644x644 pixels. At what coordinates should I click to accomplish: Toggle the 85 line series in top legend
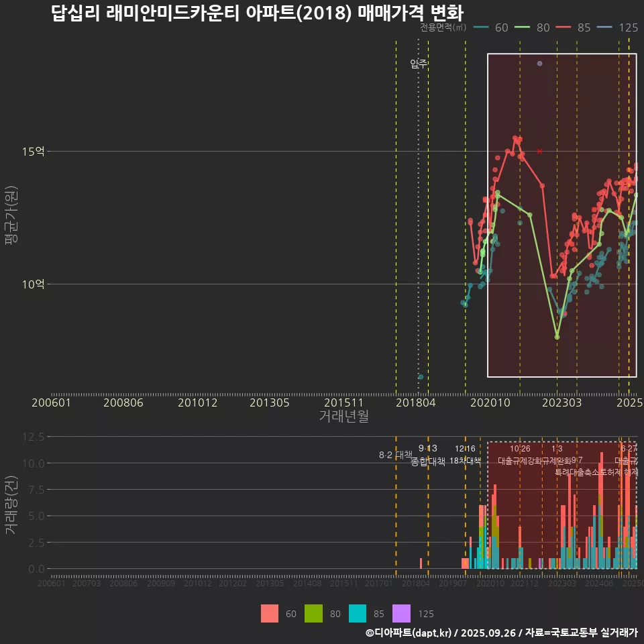pos(574,28)
